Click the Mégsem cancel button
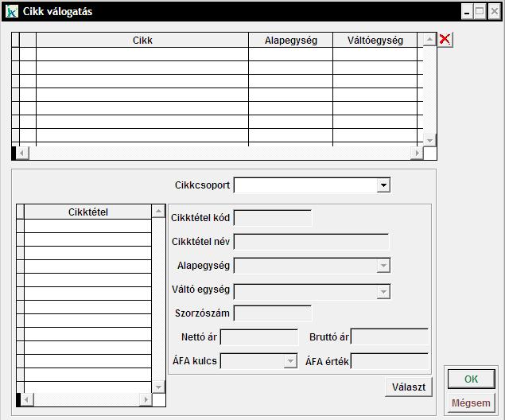The height and width of the screenshot is (420, 505). [471, 403]
